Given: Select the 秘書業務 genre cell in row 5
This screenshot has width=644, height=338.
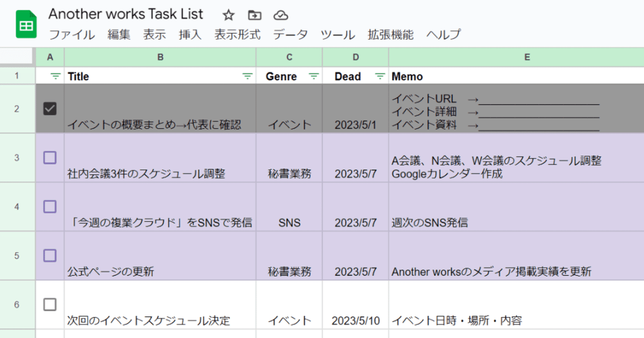Looking at the screenshot, I should pyautogui.click(x=289, y=255).
